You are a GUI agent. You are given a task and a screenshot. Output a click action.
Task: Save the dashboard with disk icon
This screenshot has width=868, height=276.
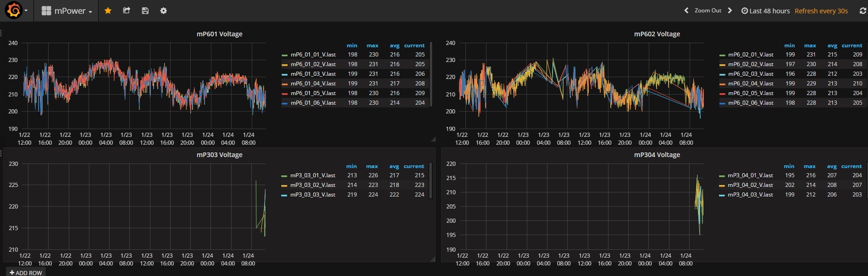(x=145, y=11)
